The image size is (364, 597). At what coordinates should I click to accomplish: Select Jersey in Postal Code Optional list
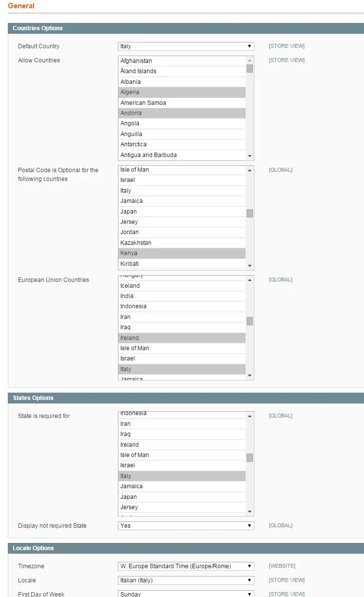pyautogui.click(x=182, y=222)
